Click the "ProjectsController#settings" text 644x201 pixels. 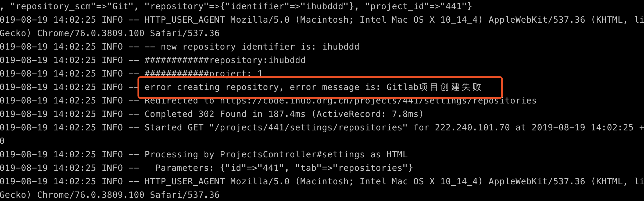[292, 155]
